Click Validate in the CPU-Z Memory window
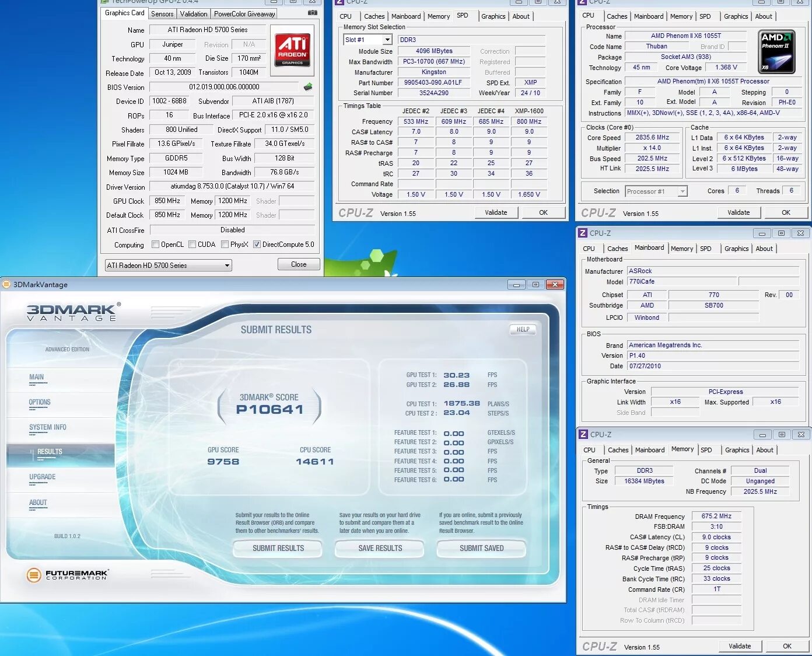 click(740, 646)
